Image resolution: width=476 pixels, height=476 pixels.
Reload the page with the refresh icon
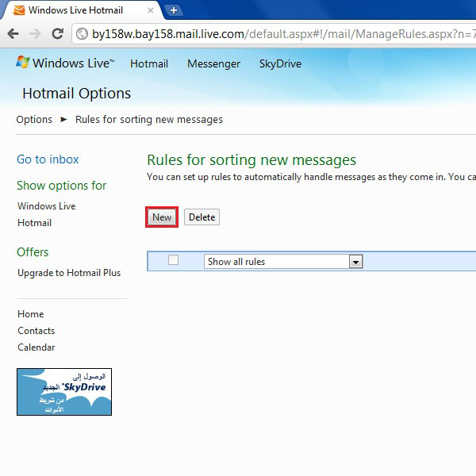[58, 33]
